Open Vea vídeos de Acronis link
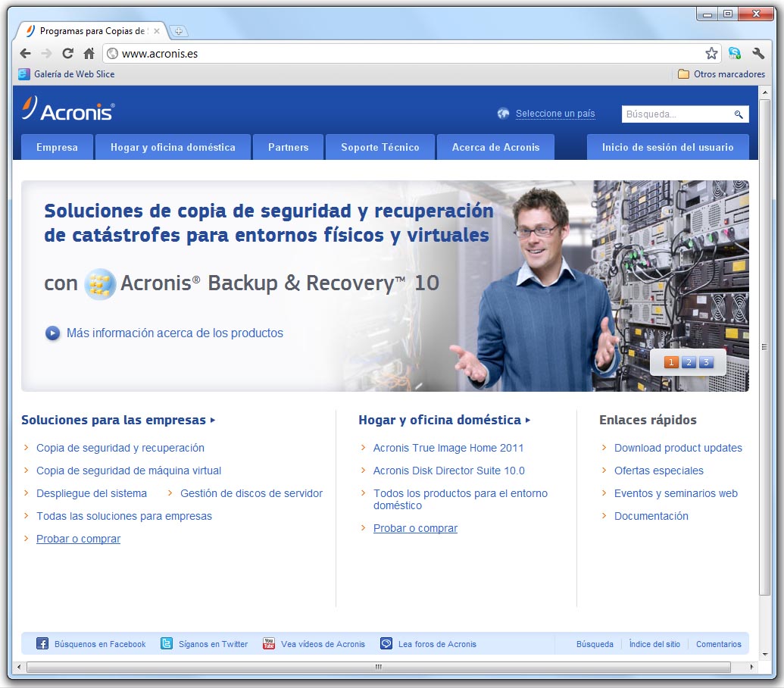The width and height of the screenshot is (784, 688). click(x=323, y=644)
